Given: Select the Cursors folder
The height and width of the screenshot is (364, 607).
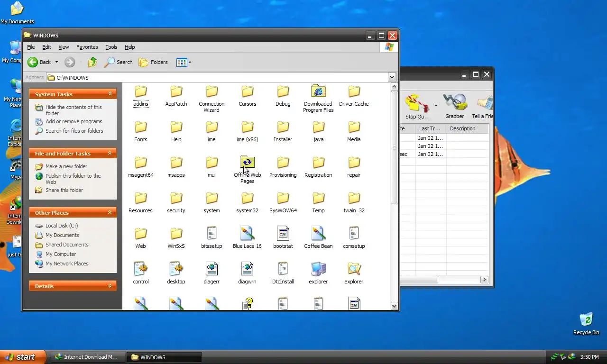Looking at the screenshot, I should (x=247, y=95).
